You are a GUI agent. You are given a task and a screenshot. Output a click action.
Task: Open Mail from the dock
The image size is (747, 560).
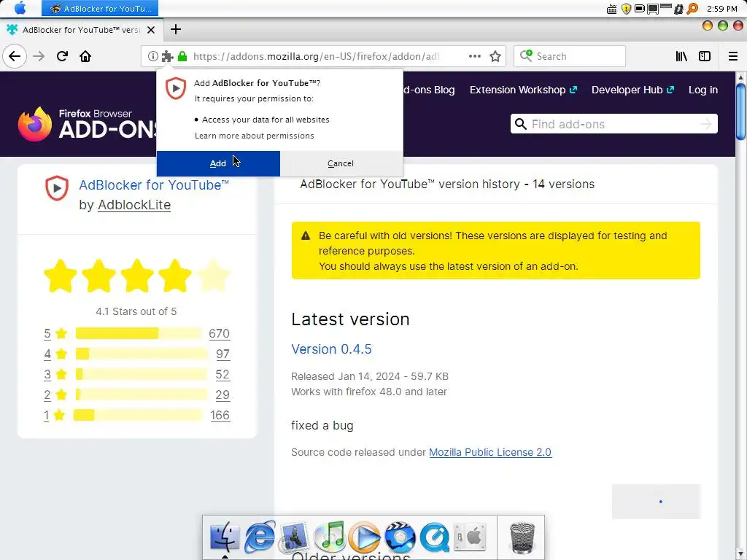(294, 537)
